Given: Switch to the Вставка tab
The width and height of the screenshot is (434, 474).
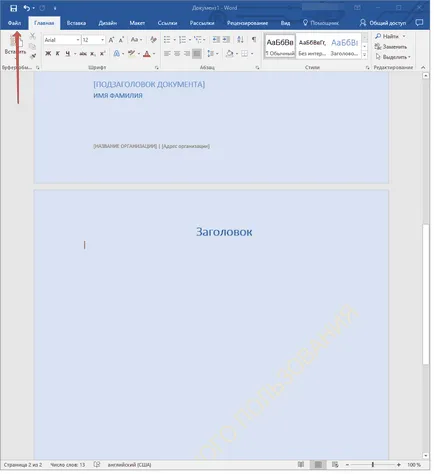Looking at the screenshot, I should coord(76,23).
